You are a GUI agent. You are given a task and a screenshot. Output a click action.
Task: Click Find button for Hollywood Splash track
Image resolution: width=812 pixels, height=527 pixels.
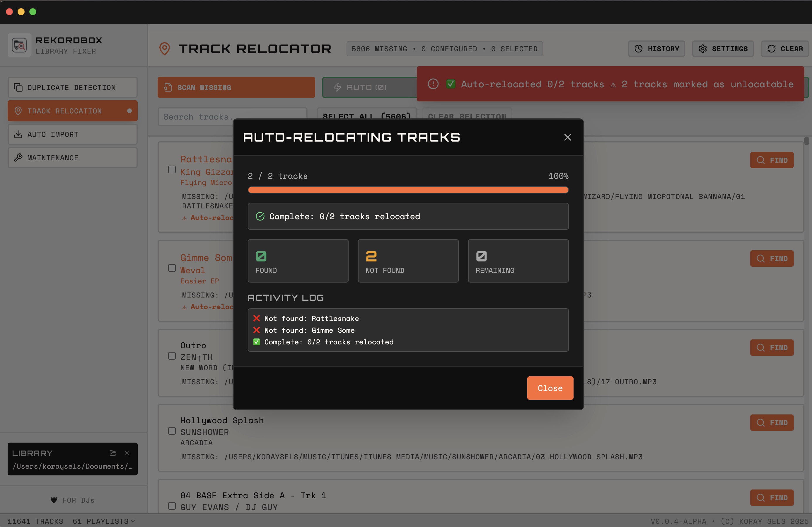pyautogui.click(x=771, y=423)
